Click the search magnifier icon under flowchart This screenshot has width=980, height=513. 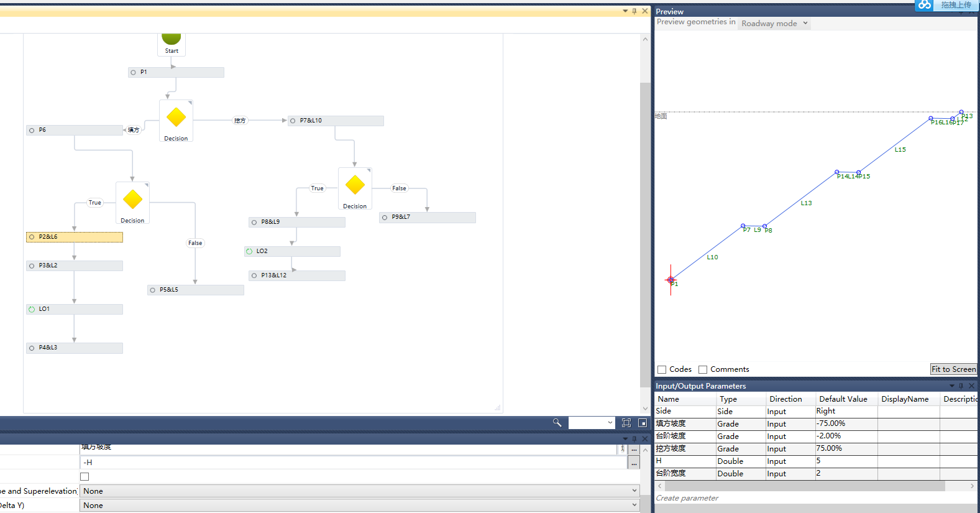pos(557,423)
